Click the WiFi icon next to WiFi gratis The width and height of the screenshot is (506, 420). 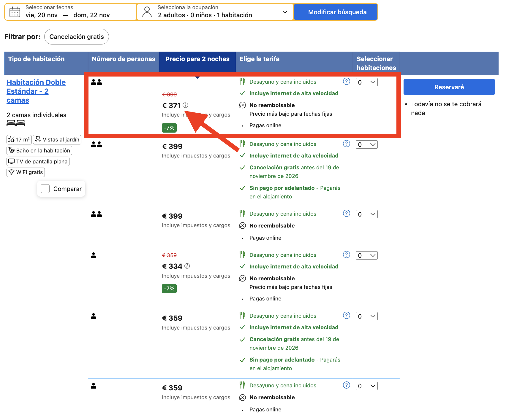[x=12, y=172]
